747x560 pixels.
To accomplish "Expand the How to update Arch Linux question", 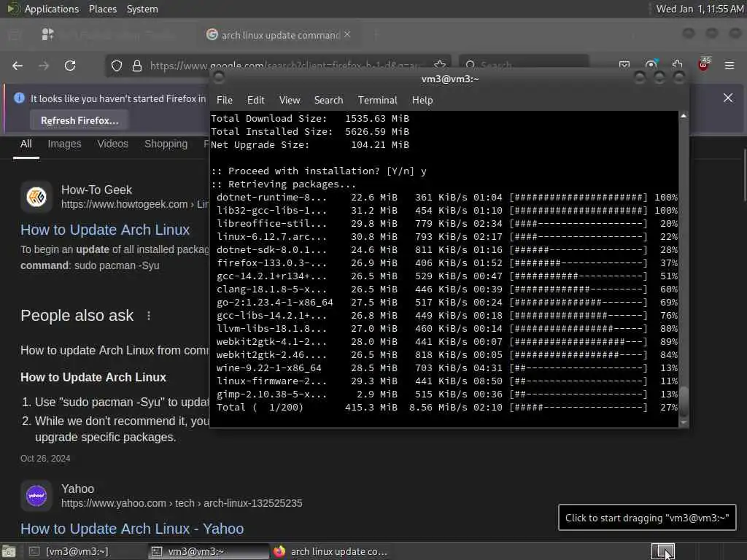I will point(115,351).
